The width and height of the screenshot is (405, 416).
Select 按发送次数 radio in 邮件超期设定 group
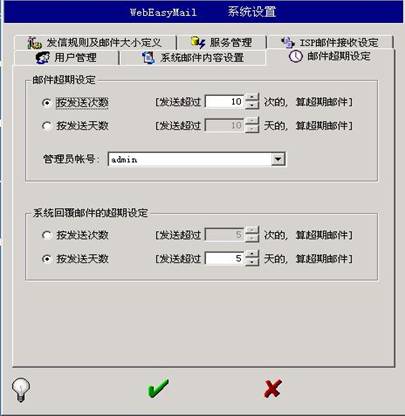pos(47,103)
